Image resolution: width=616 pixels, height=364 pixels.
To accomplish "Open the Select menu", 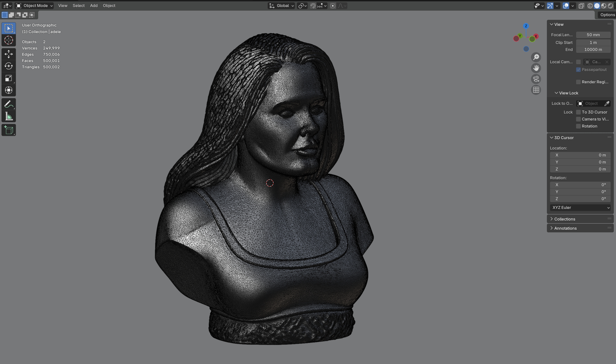I will click(x=79, y=6).
